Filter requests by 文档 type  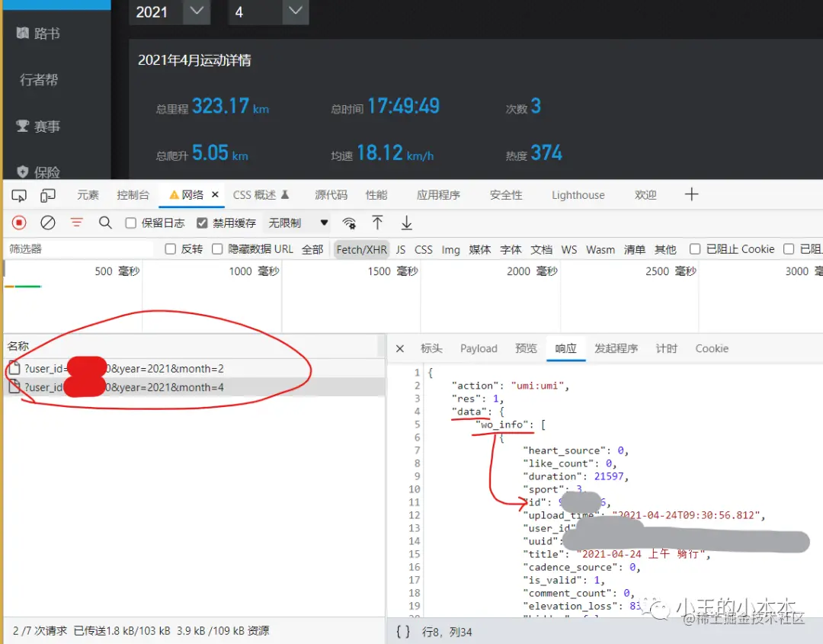pyautogui.click(x=541, y=249)
